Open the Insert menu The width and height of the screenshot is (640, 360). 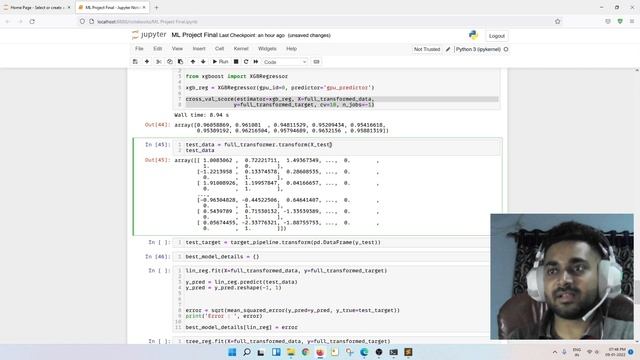[199, 49]
